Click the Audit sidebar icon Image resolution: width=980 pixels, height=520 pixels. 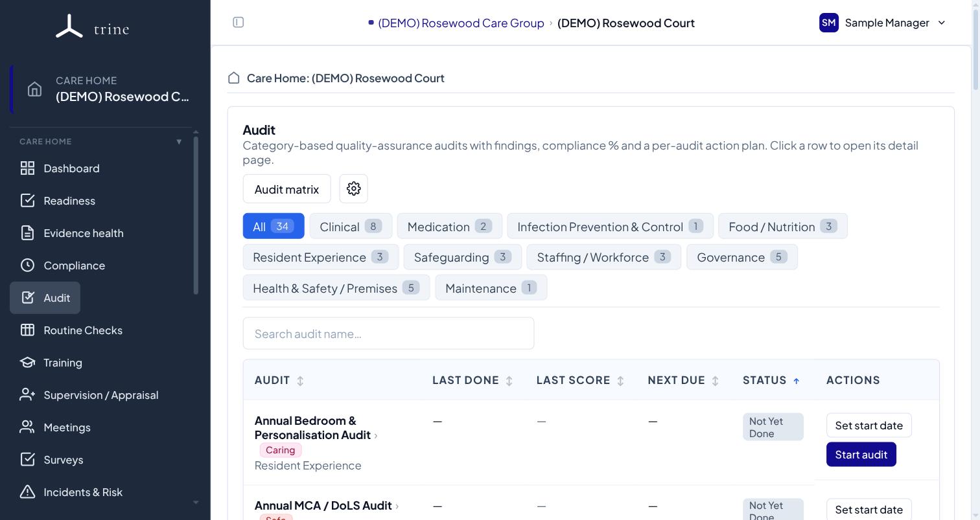27,298
